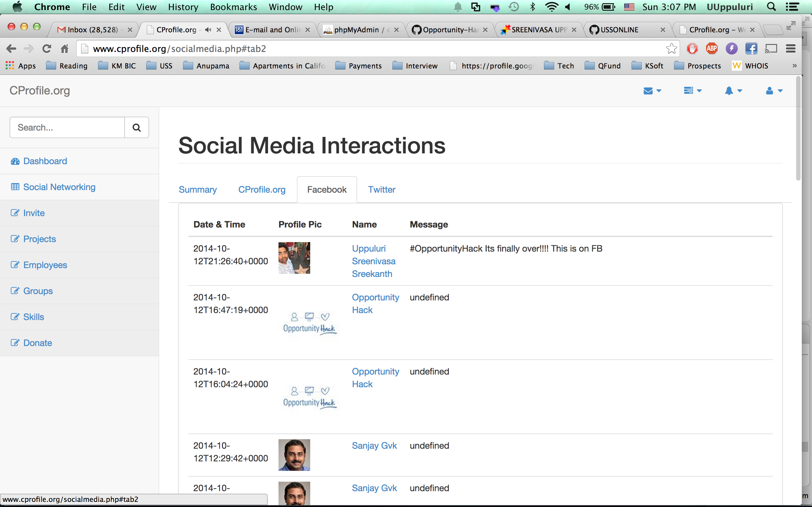
Task: Reload the current page
Action: click(x=47, y=48)
